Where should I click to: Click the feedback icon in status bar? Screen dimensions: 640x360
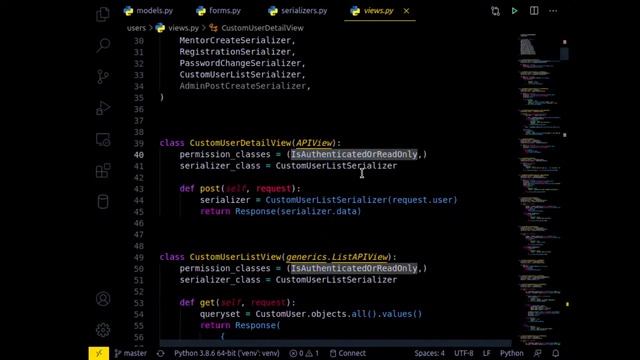pos(538,353)
